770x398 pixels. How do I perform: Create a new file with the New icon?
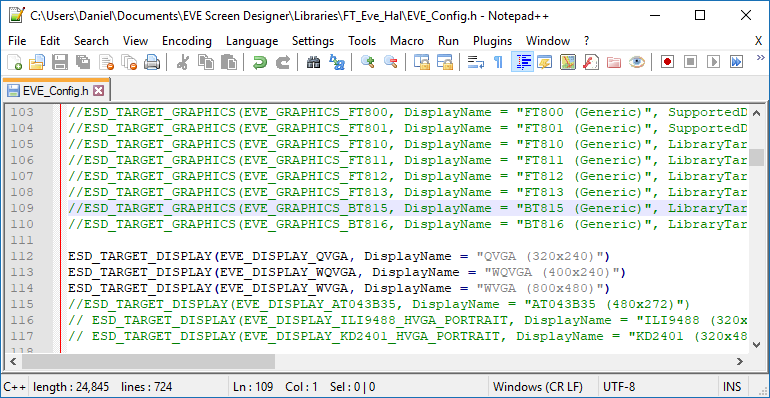(x=15, y=62)
